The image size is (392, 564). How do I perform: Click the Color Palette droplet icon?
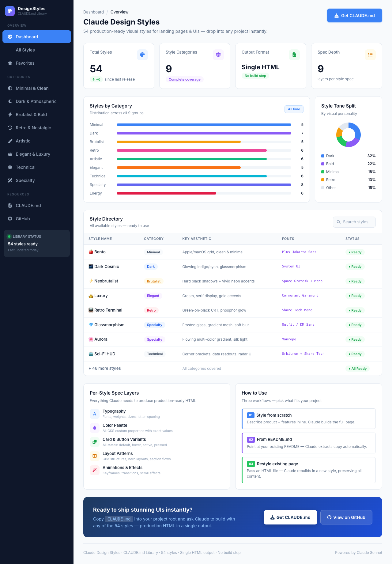pos(95,428)
